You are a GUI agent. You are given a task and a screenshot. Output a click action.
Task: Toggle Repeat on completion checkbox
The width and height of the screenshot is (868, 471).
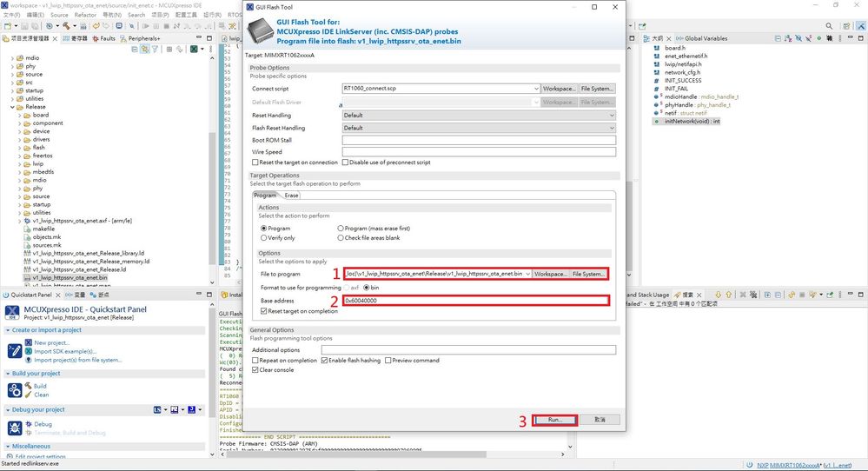click(x=255, y=361)
